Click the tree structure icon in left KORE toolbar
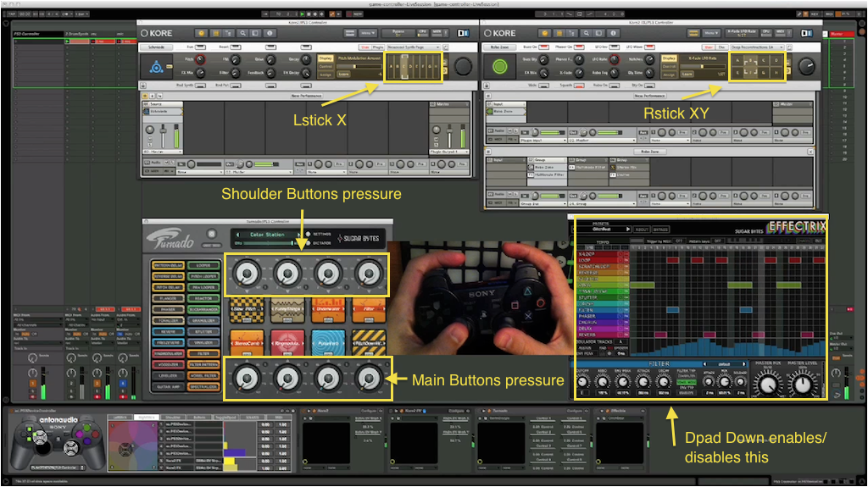 229,33
